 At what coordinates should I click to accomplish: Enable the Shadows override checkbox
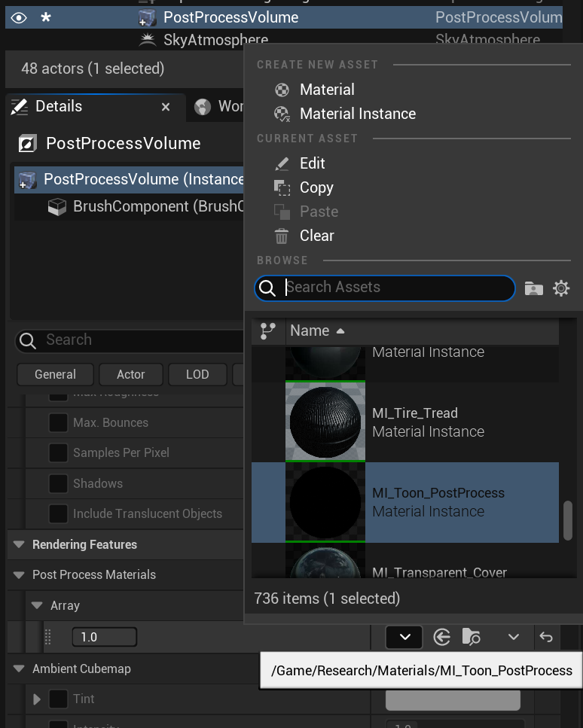tap(58, 484)
